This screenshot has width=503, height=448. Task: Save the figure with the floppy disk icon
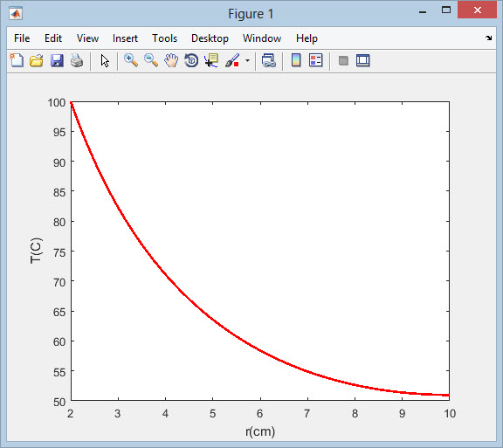[x=57, y=60]
